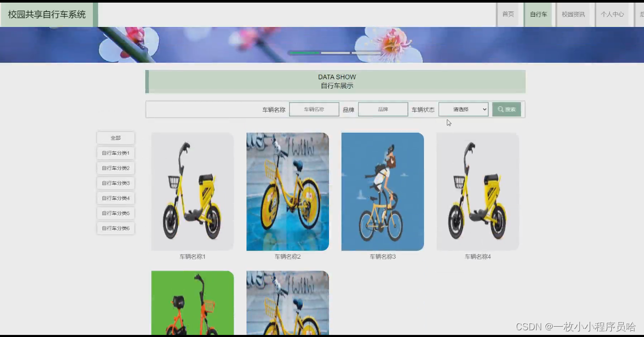Choose the 自行车分类3 category

(x=116, y=183)
